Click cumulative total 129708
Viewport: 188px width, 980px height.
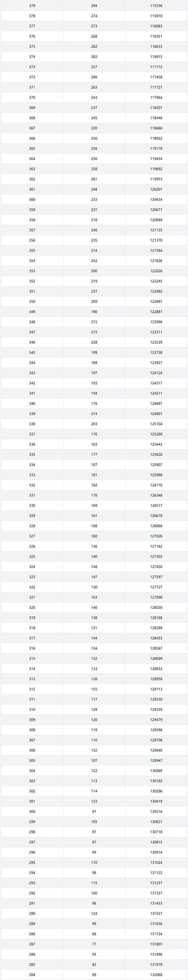[x=156, y=740]
